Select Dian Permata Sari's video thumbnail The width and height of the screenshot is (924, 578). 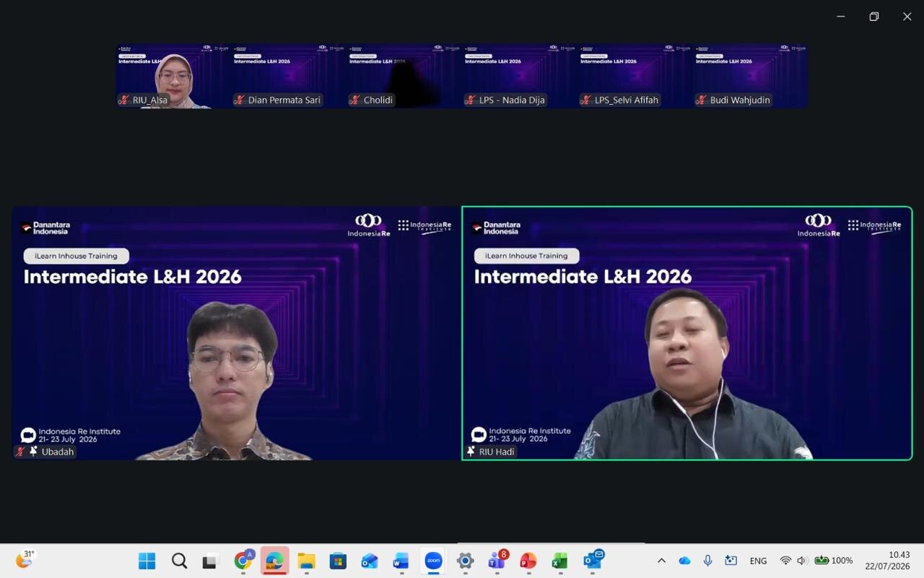pos(289,76)
